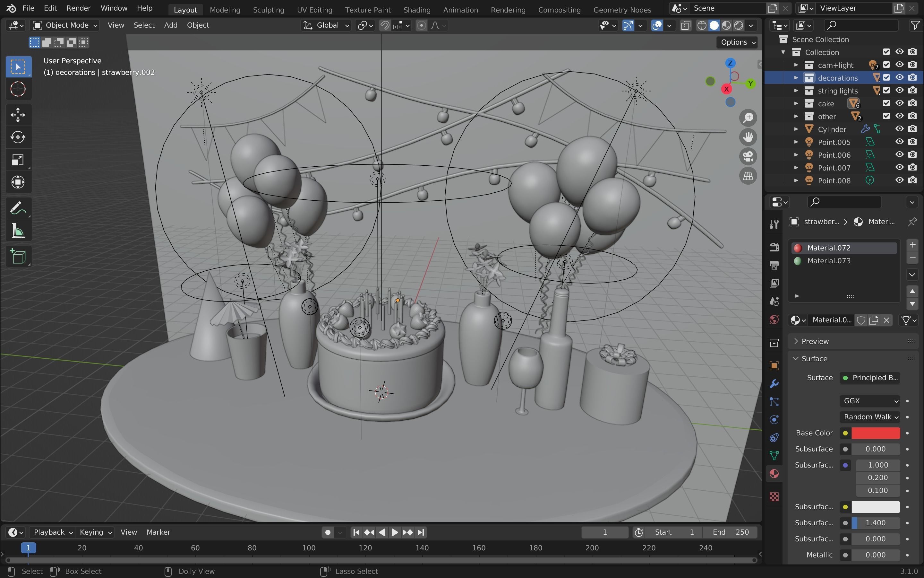This screenshot has height=578, width=924.
Task: Activate the Transform tool
Action: pyautogui.click(x=18, y=182)
